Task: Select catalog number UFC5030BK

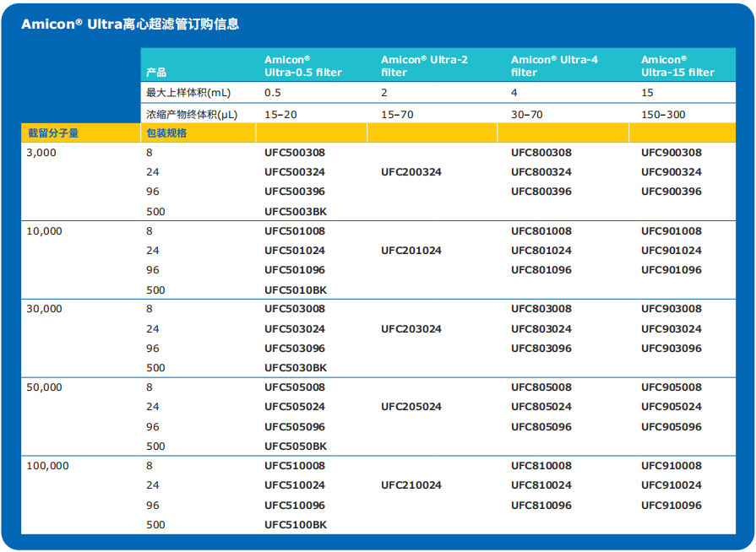Action: (x=296, y=367)
